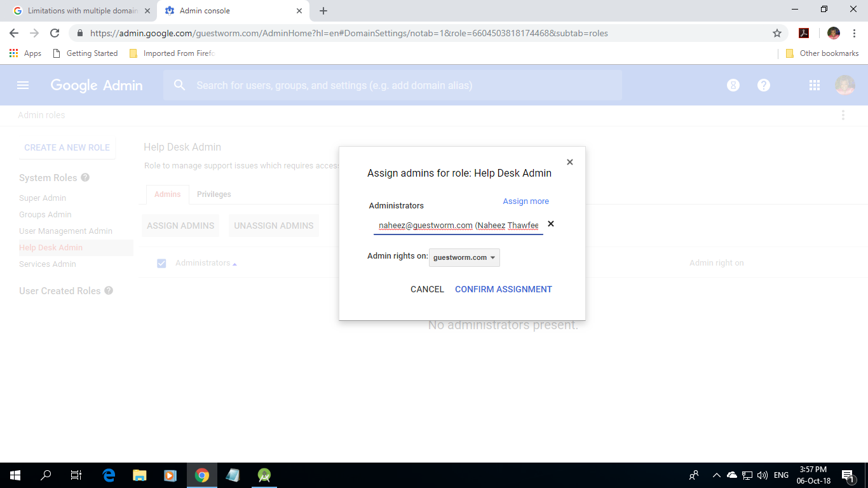This screenshot has width=868, height=488.
Task: Close the Admin console browser tab
Action: coord(299,11)
